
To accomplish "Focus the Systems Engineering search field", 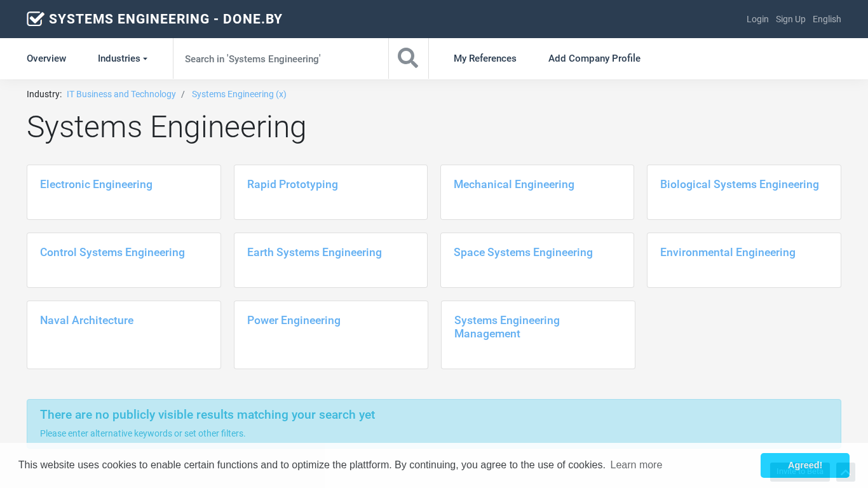I will (280, 58).
